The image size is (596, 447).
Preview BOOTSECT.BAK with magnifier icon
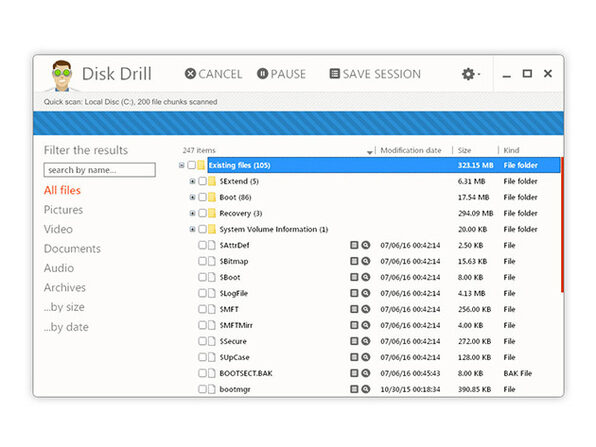[366, 373]
